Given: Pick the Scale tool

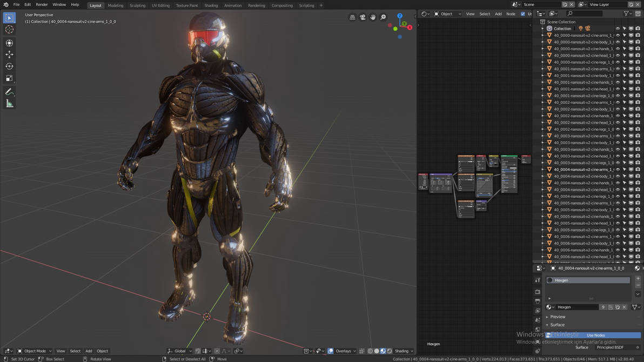Looking at the screenshot, I should [x=9, y=78].
